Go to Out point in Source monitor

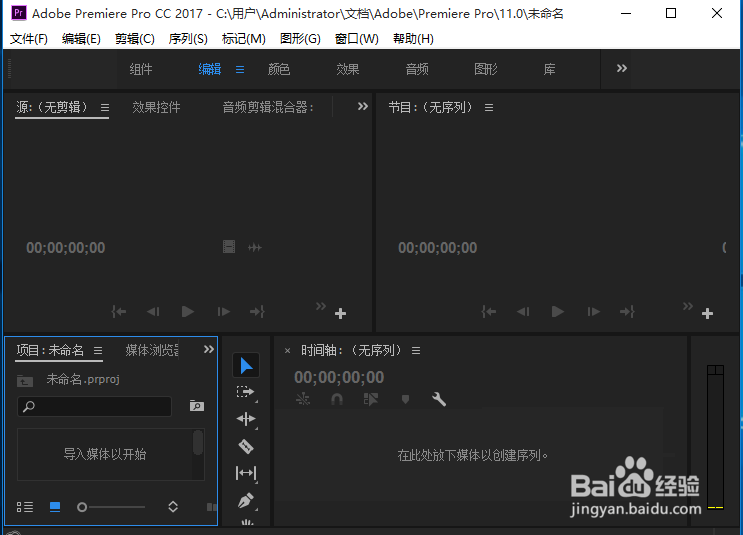coord(257,311)
